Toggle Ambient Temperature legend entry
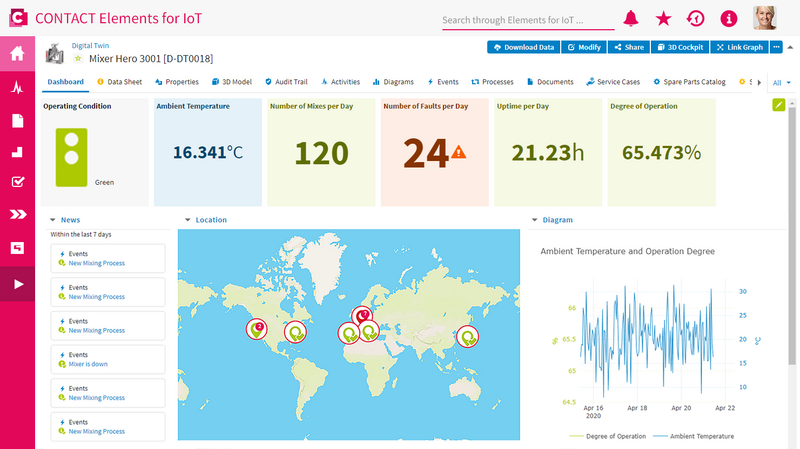Image resolution: width=800 pixels, height=449 pixels. (694, 436)
